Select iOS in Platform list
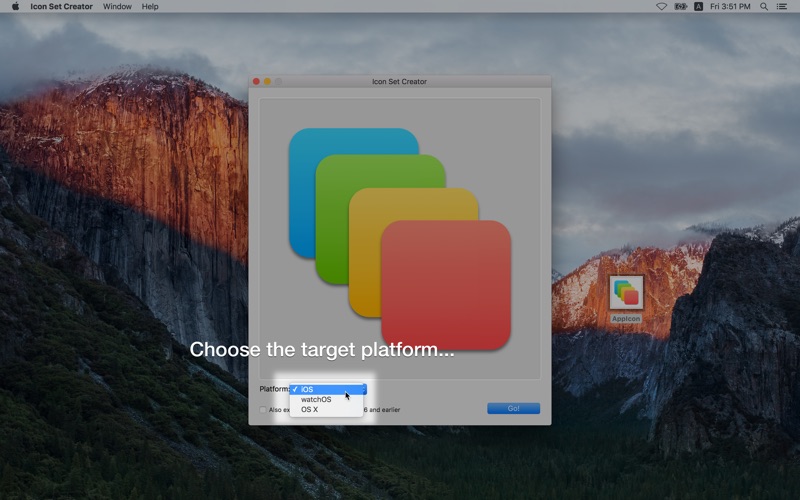 pos(327,389)
